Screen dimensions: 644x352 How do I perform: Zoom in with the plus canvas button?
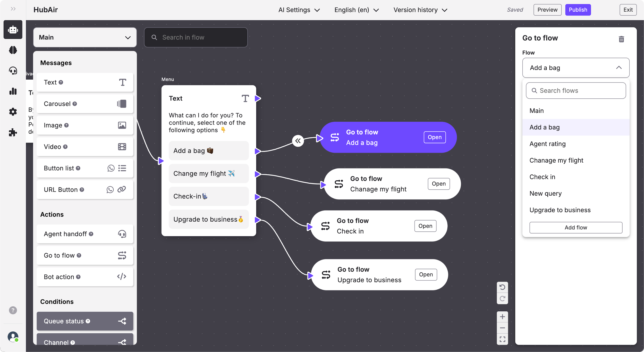(x=502, y=317)
